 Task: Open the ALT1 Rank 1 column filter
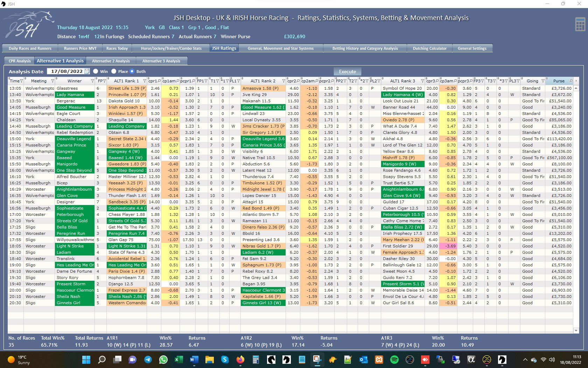click(144, 81)
